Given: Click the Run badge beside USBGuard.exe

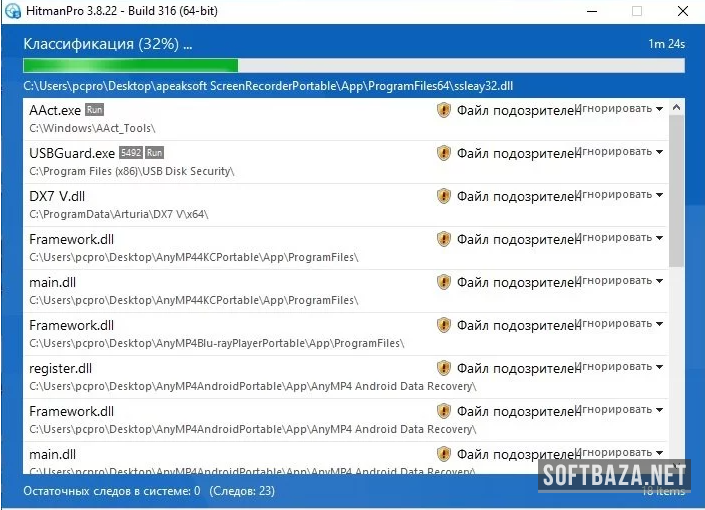Looking at the screenshot, I should point(154,153).
